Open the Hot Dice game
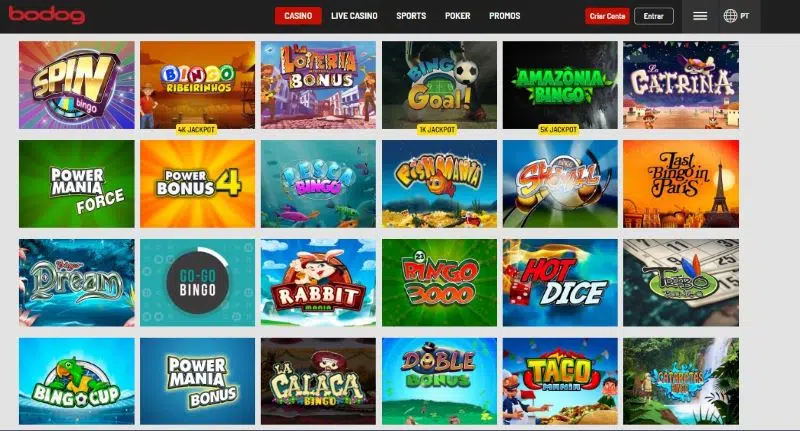Image resolution: width=800 pixels, height=431 pixels. [560, 283]
